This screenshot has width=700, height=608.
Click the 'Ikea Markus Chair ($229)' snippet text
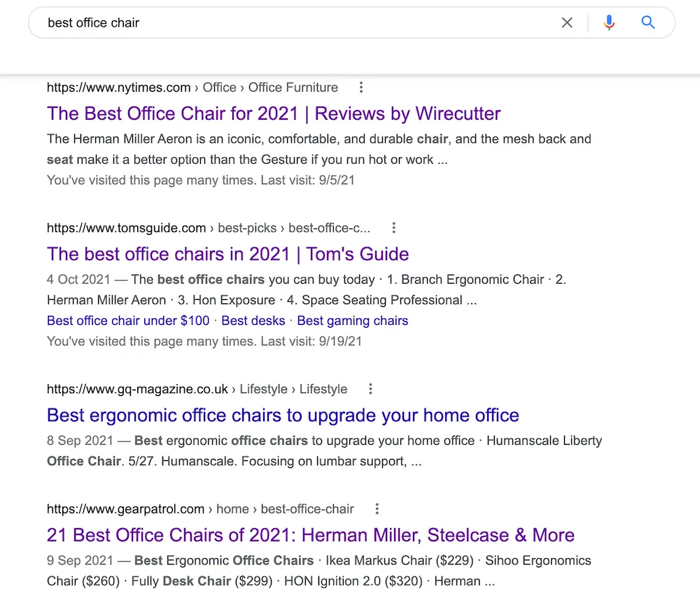pos(400,560)
